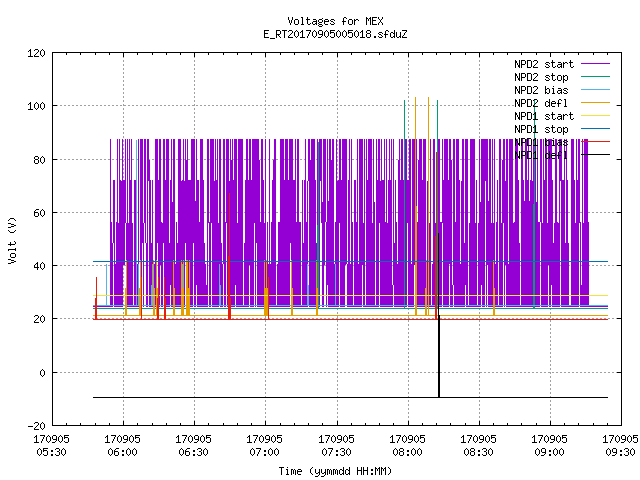The height and width of the screenshot is (480, 640).
Task: Click the 'NPD2 stop' legend label
Action: (541, 77)
